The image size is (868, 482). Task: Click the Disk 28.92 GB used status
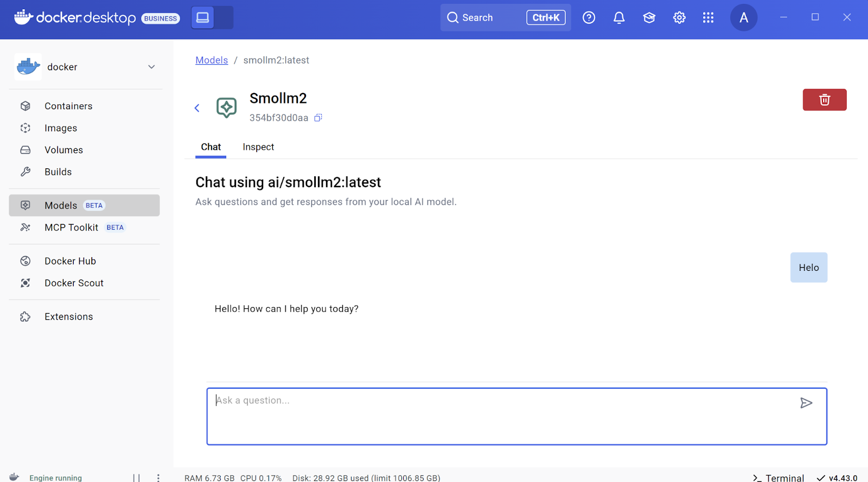(x=366, y=478)
